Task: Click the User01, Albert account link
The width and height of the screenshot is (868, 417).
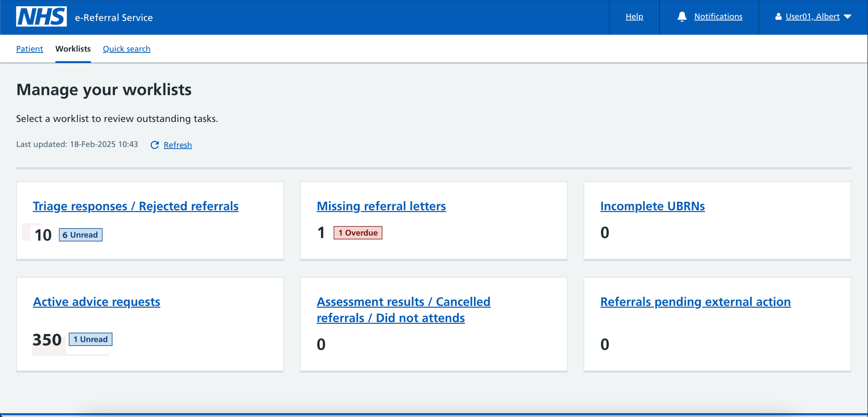Action: (812, 16)
